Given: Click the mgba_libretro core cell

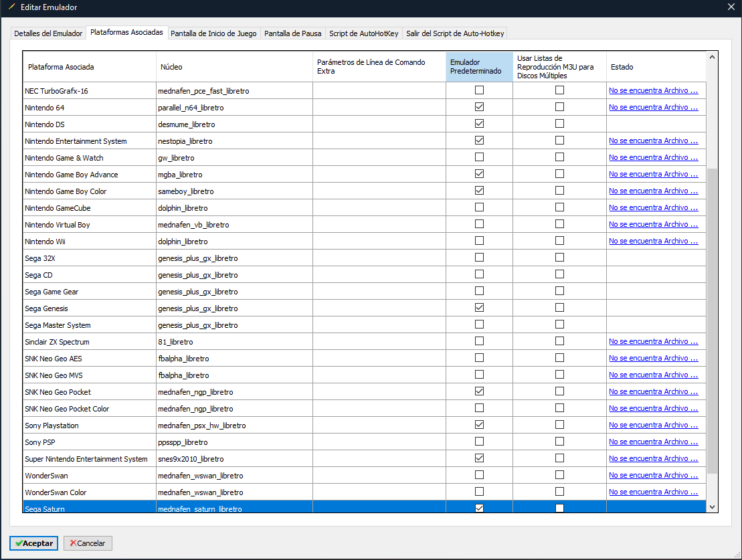Looking at the screenshot, I should (234, 175).
